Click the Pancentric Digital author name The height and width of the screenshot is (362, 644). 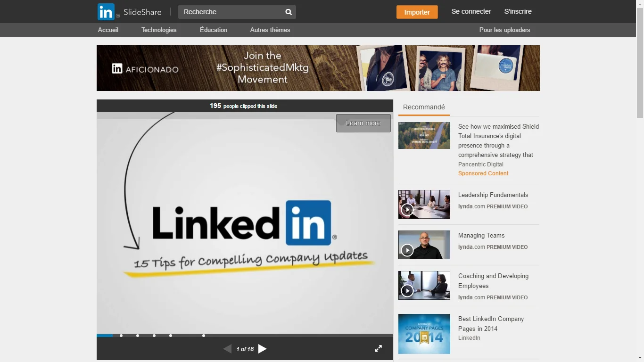point(481,165)
